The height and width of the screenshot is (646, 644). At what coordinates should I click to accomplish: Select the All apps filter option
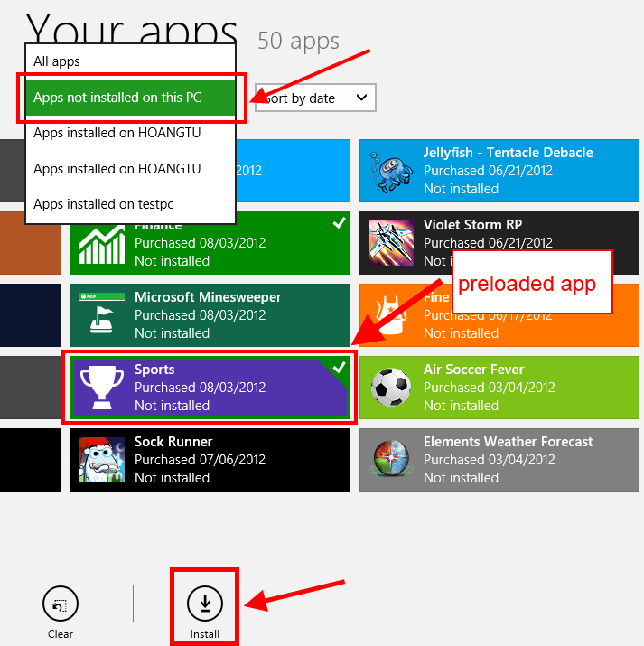(x=130, y=61)
